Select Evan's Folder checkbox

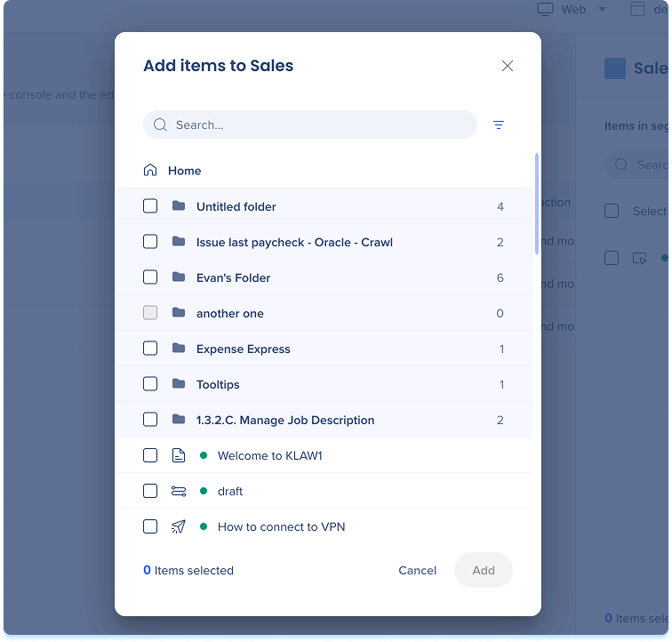coord(150,277)
